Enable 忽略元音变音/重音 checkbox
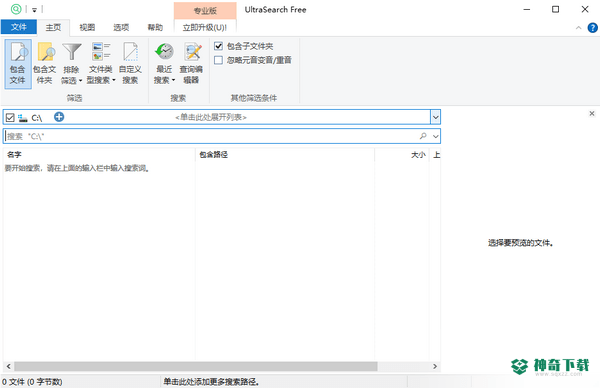The width and height of the screenshot is (600, 388). [x=218, y=60]
